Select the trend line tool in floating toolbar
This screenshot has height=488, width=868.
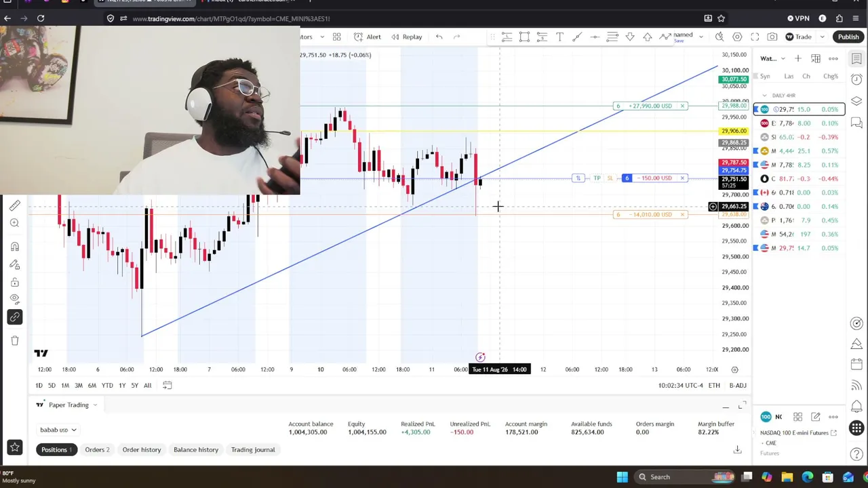coord(577,37)
